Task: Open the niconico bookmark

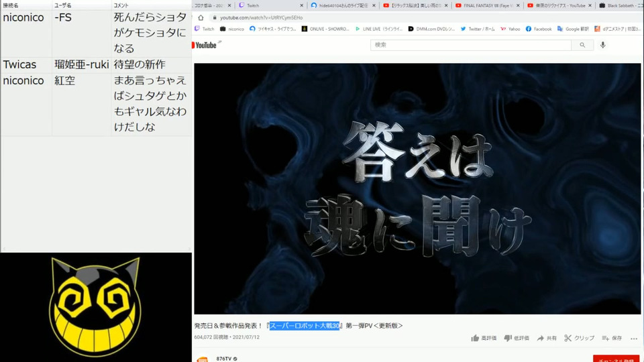Action: pos(232,29)
